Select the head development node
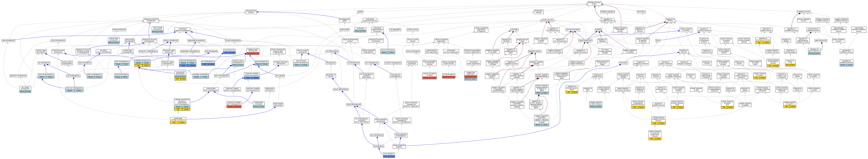Image resolution: width=868 pixels, height=159 pixels. click(x=119, y=30)
